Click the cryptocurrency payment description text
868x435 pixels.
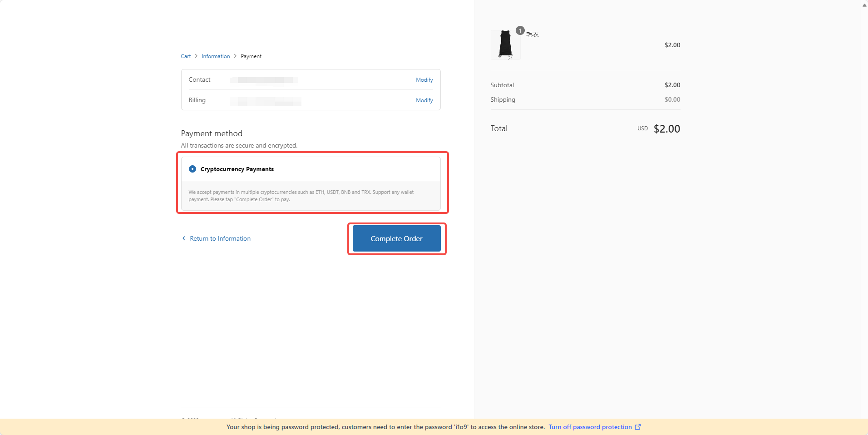point(301,196)
